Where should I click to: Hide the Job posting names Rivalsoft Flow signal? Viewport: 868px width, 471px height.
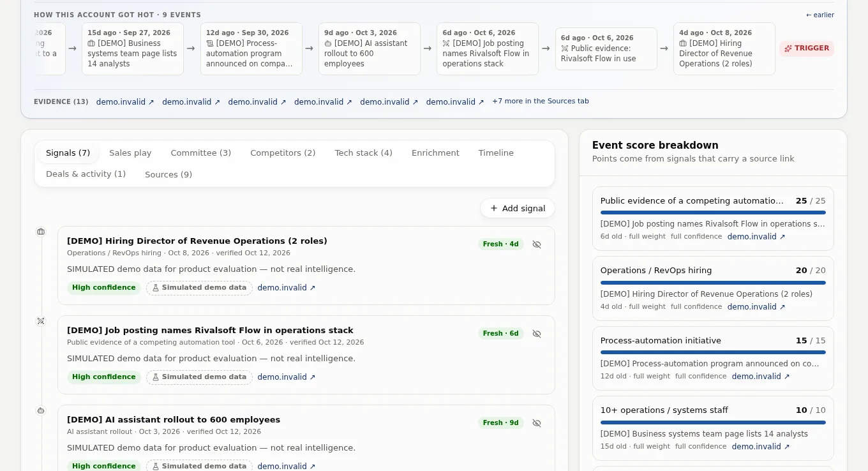tap(537, 334)
